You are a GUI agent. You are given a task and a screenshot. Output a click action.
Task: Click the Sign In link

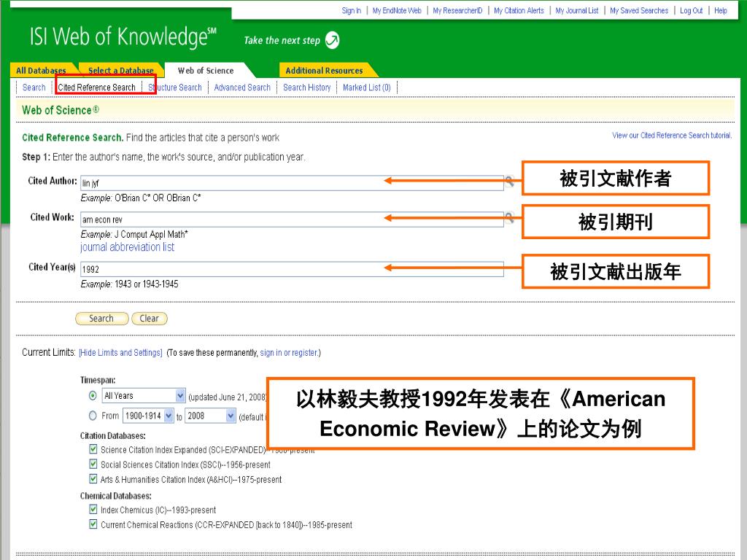point(352,10)
